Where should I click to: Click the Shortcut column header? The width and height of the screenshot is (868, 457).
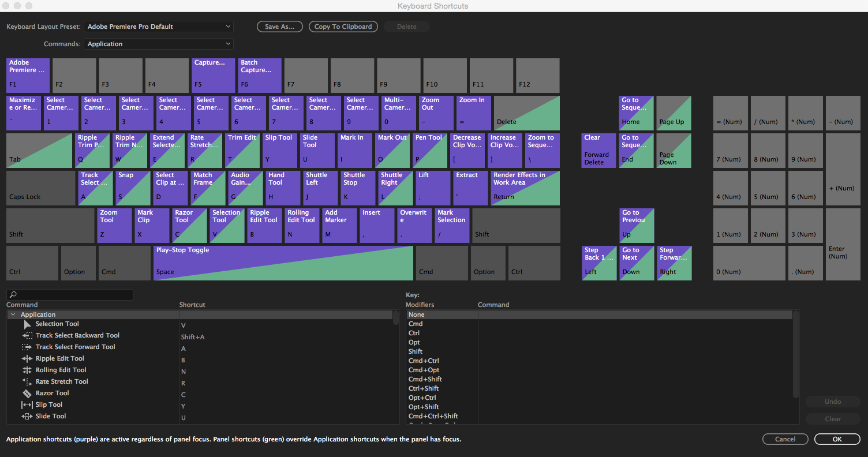(x=192, y=305)
